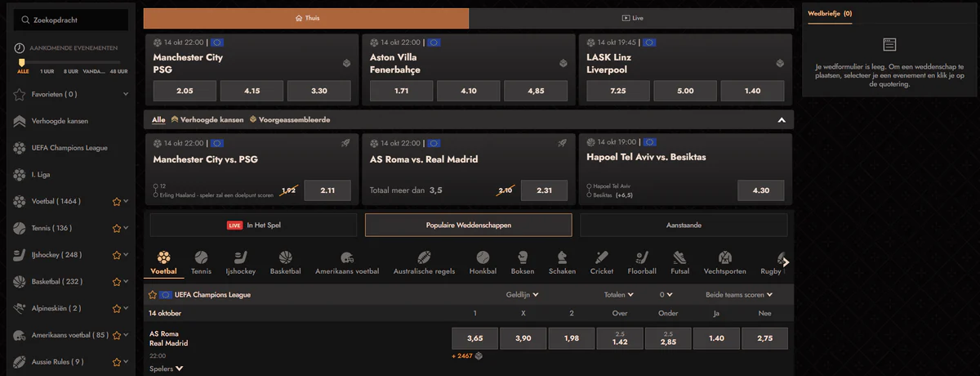Click the cube icon on Aston Villa Fenerbahçe card
Screen dimensions: 980x376
(563, 64)
